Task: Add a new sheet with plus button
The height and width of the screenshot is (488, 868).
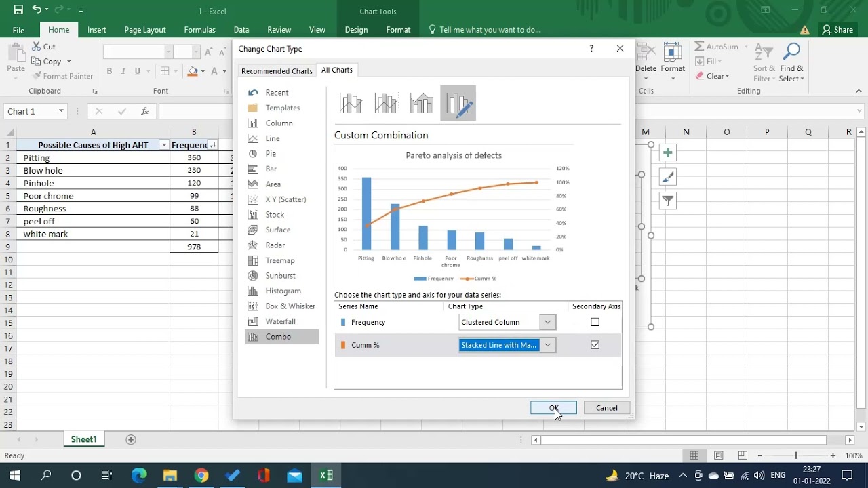Action: pos(131,439)
